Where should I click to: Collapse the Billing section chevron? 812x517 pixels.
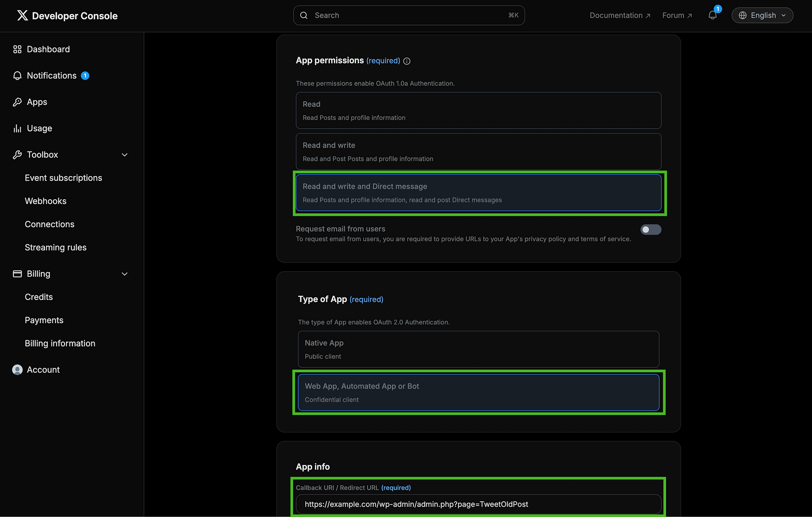click(125, 274)
